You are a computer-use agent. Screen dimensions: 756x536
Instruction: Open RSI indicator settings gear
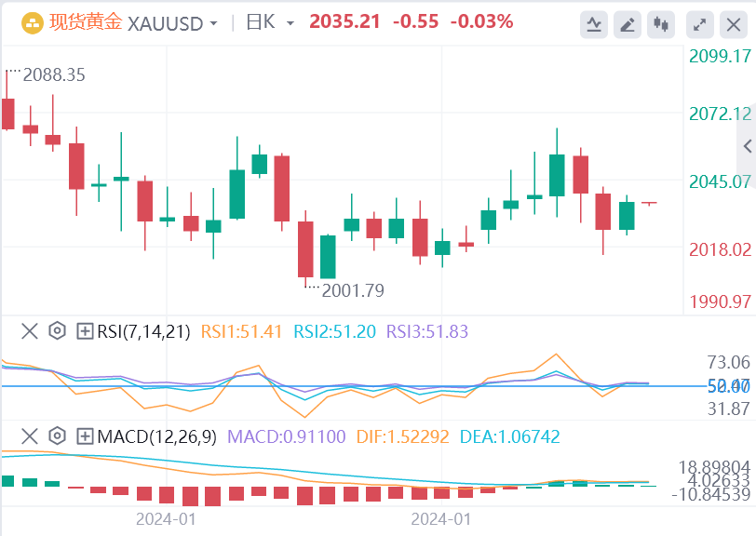57,330
